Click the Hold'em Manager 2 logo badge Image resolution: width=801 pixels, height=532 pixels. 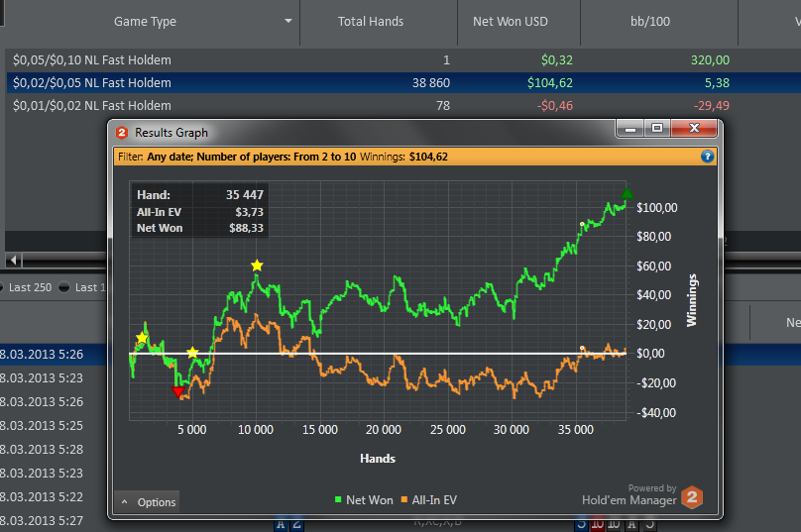(x=693, y=497)
